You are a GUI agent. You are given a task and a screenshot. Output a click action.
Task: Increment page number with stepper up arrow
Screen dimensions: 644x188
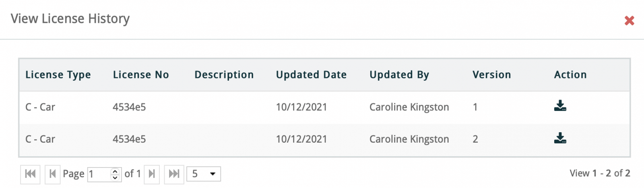[115, 171]
